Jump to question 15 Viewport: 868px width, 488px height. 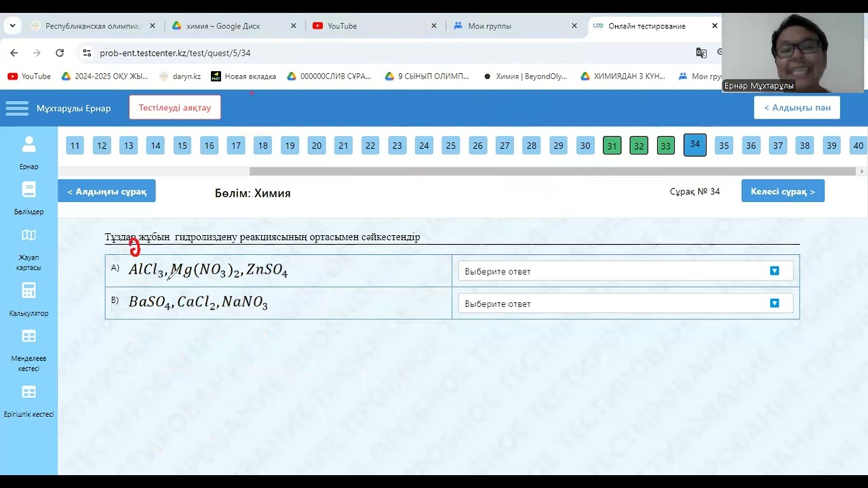(x=182, y=146)
